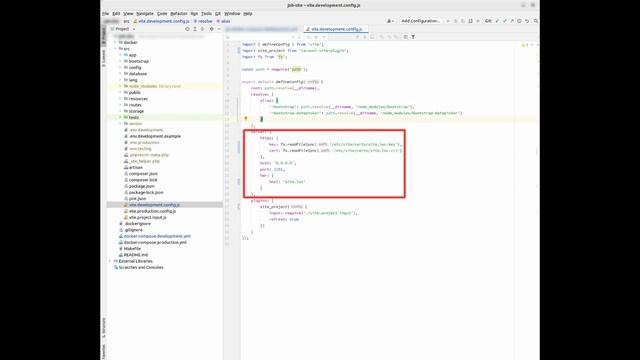Select vite.production.config.js in tree
The image size is (640, 360).
(x=152, y=211)
